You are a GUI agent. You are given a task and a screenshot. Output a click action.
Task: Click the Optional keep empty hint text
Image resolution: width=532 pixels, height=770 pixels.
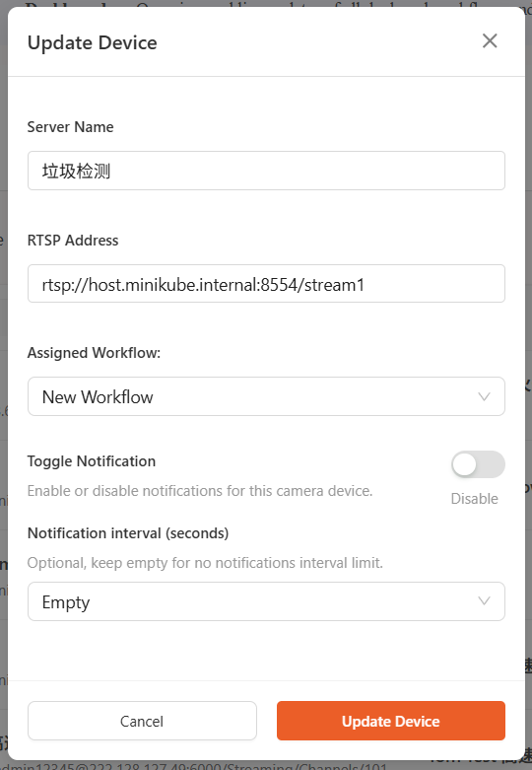pos(205,563)
